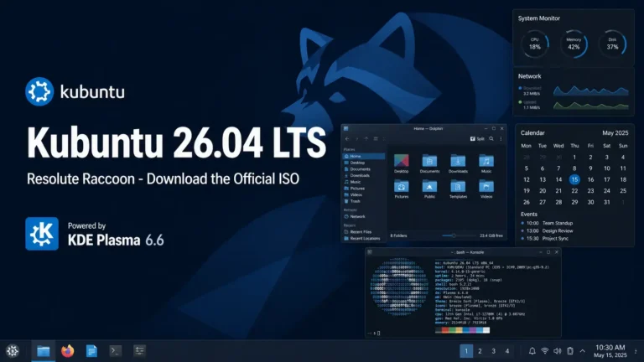Launch the Konsole terminal from the taskbar
This screenshot has width=644, height=362.
coord(116,351)
